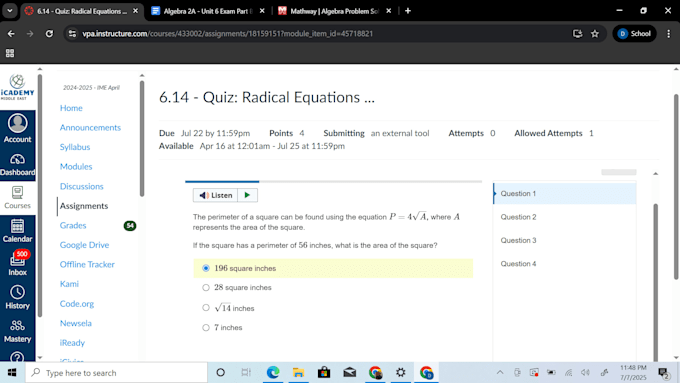Image resolution: width=680 pixels, height=383 pixels.
Task: Open the Announcements link
Action: pyautogui.click(x=90, y=128)
